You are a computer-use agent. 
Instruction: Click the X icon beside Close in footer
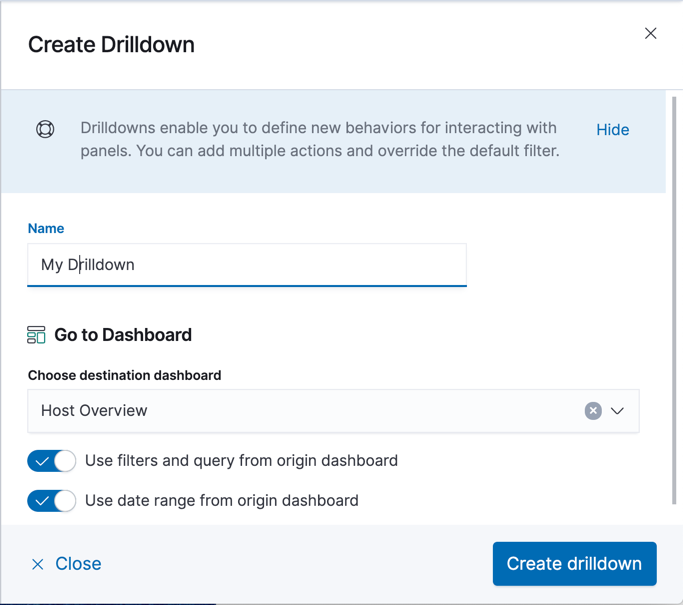point(38,564)
